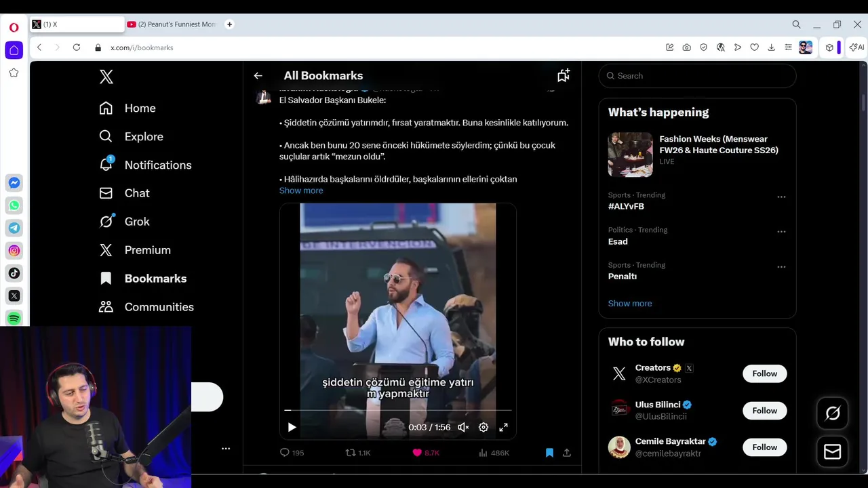Click the profile avatar in browser toolbar
Viewport: 868px width, 488px height.
[806, 47]
